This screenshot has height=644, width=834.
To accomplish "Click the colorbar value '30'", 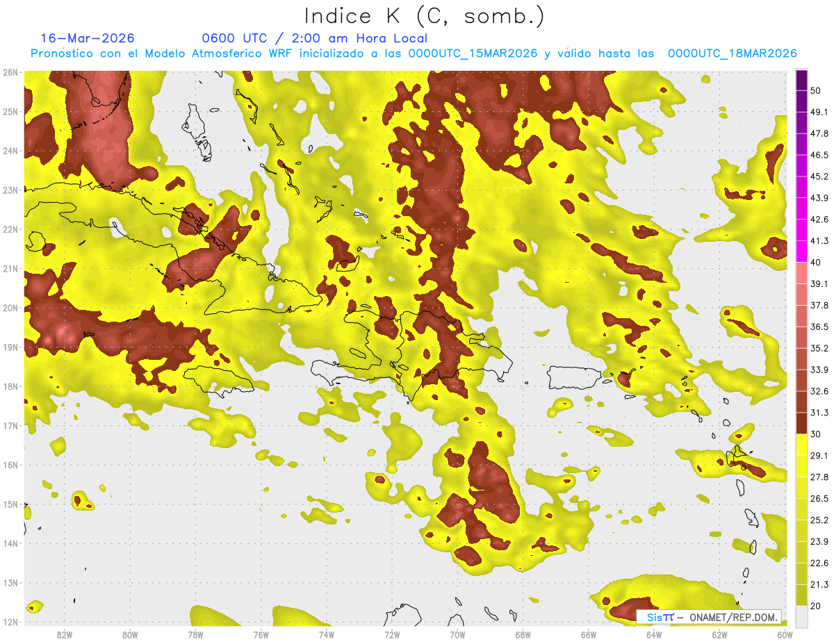I will click(817, 434).
